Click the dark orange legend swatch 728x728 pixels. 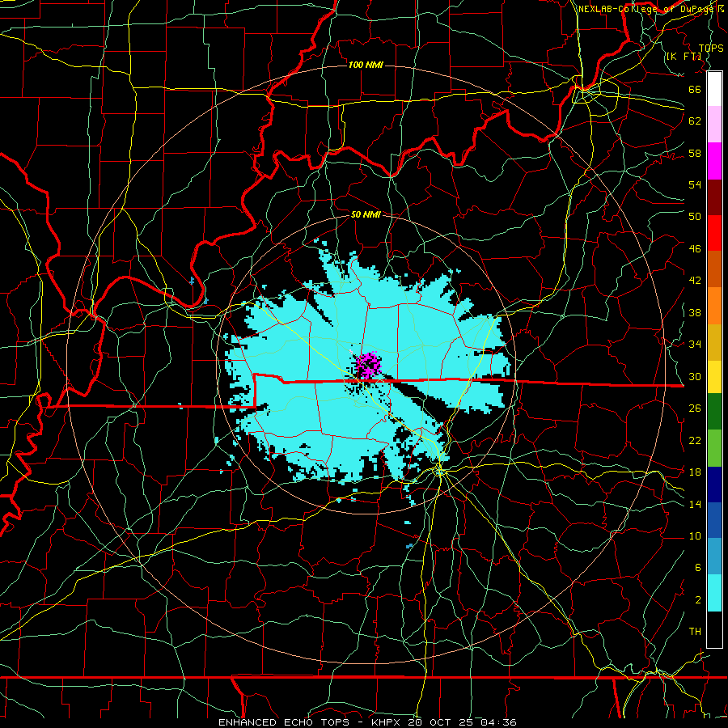tap(714, 269)
